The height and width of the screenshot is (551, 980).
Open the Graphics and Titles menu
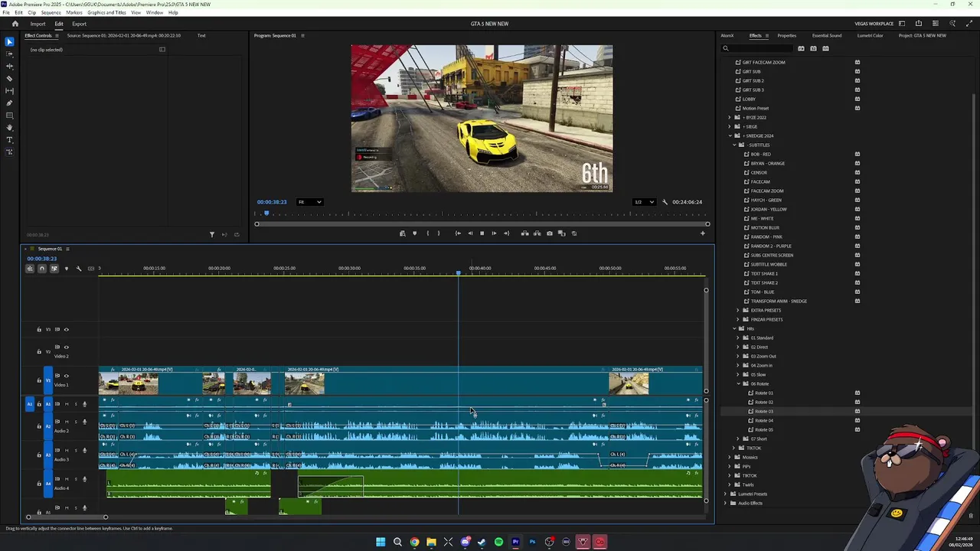106,12
